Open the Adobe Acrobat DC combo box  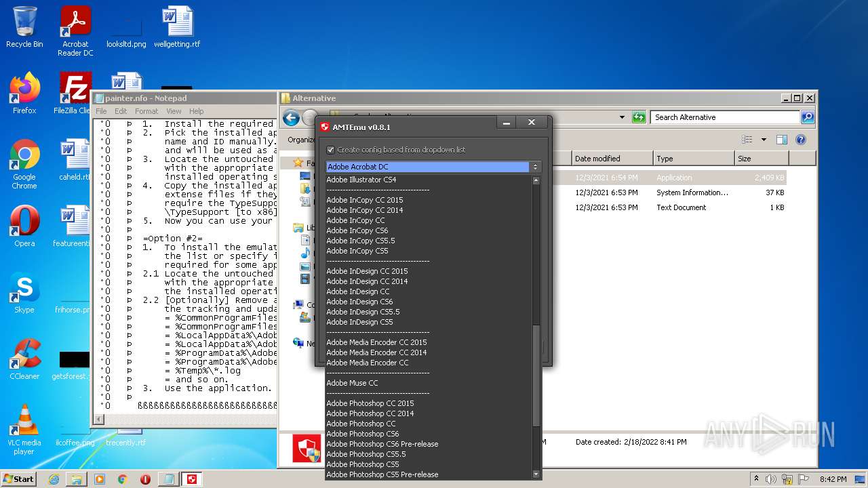click(433, 167)
